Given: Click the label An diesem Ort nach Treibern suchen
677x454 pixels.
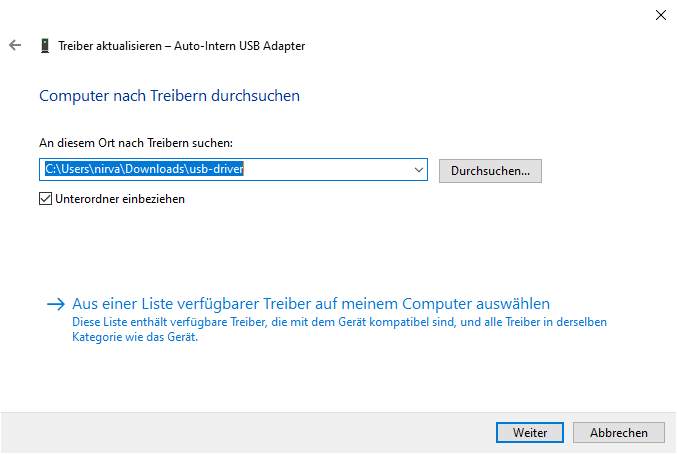Looking at the screenshot, I should coord(135,144).
